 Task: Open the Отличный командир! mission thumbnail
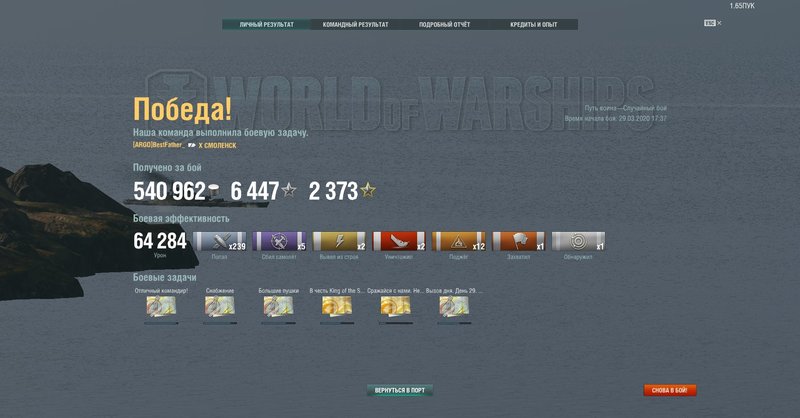tap(161, 307)
